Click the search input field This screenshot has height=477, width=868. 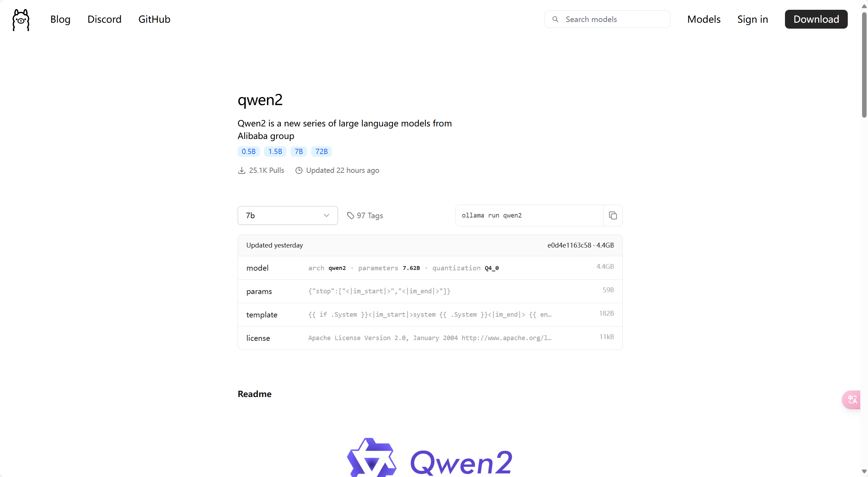click(x=607, y=19)
